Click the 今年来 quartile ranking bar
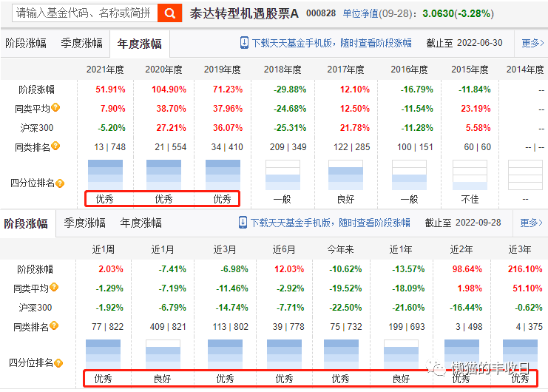This screenshot has width=548, height=392. 341,354
